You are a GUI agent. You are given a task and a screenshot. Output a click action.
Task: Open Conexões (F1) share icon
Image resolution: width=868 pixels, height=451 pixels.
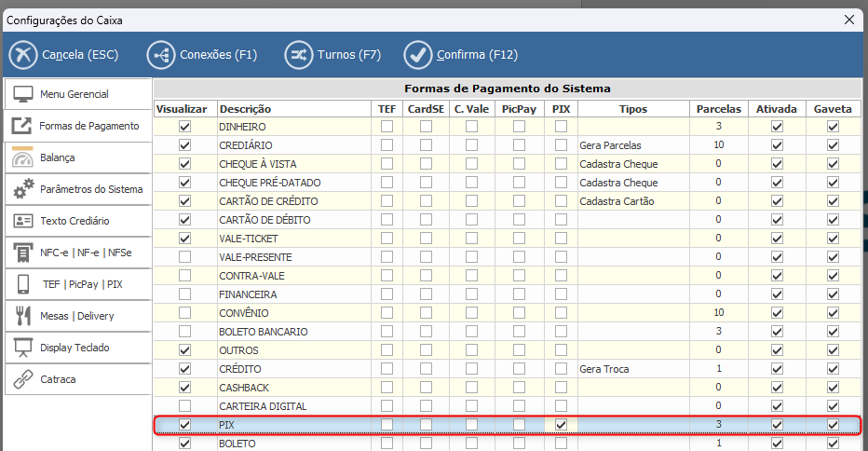(x=161, y=55)
